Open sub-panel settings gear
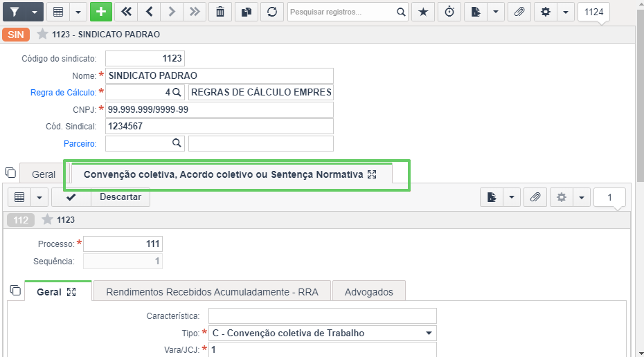644x357 pixels. 562,197
